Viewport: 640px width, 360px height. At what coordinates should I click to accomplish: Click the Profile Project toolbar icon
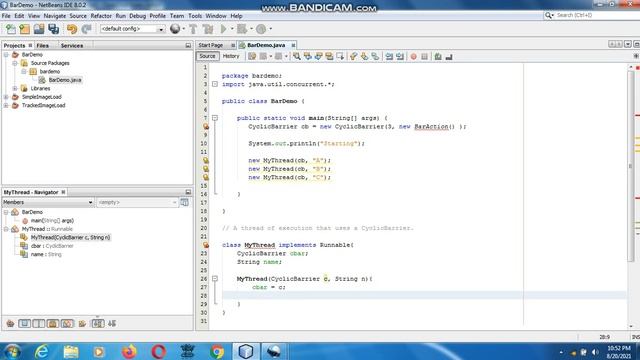click(261, 29)
